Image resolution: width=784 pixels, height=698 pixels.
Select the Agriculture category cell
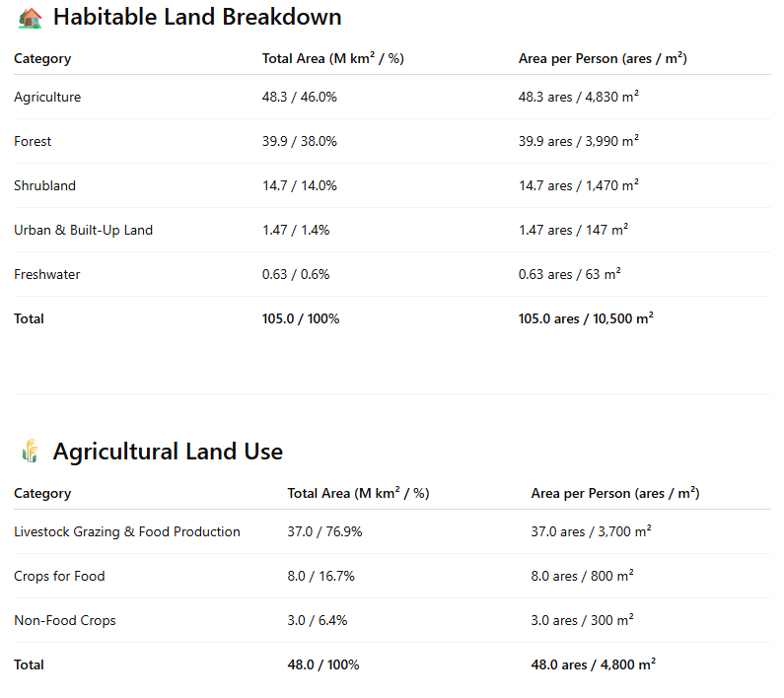[x=47, y=97]
